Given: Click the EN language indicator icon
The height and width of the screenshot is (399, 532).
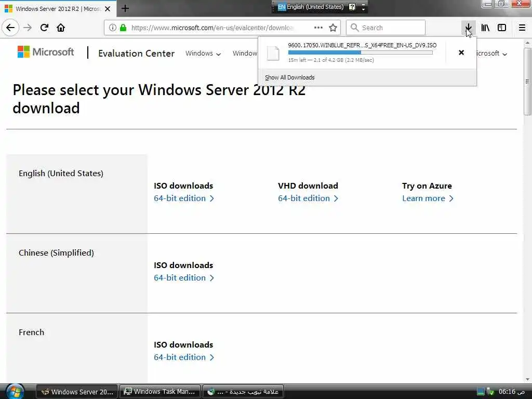Looking at the screenshot, I should pyautogui.click(x=281, y=7).
